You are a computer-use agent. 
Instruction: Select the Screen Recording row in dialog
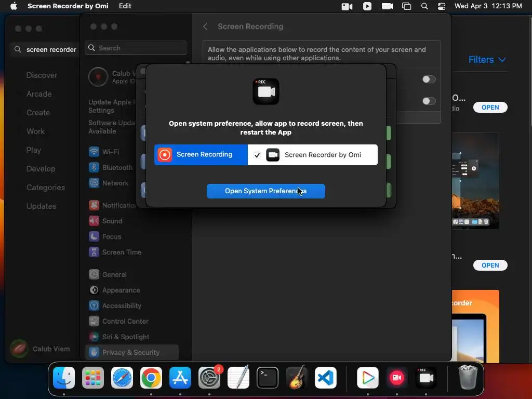click(201, 155)
